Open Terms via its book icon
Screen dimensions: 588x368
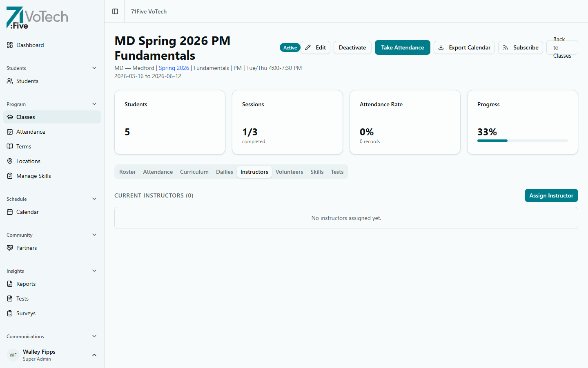(10, 146)
